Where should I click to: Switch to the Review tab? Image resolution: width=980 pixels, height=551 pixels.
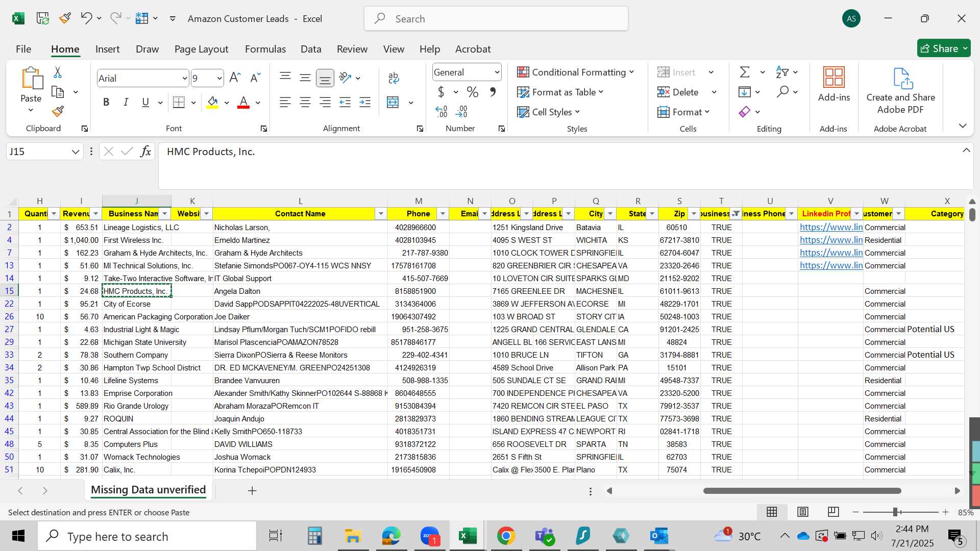point(352,49)
